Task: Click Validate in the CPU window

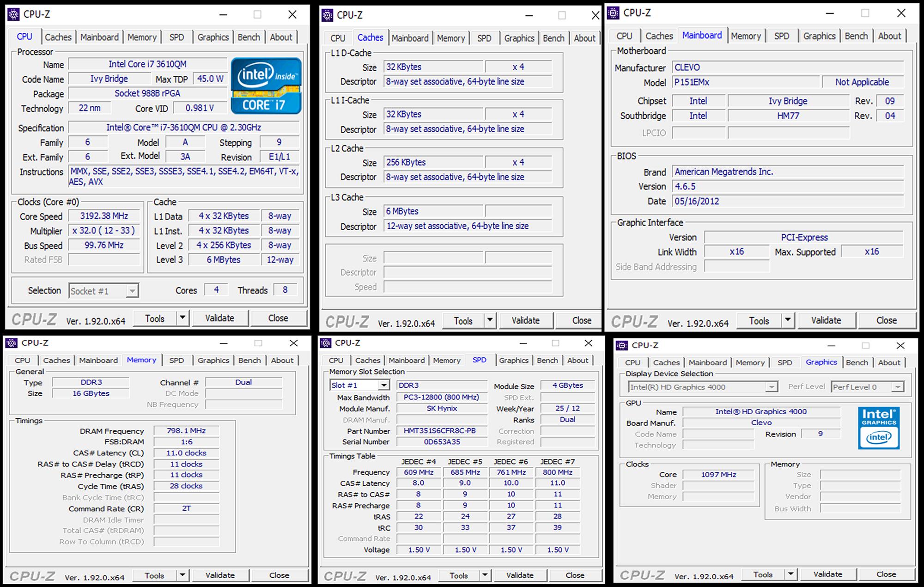Action: [220, 318]
